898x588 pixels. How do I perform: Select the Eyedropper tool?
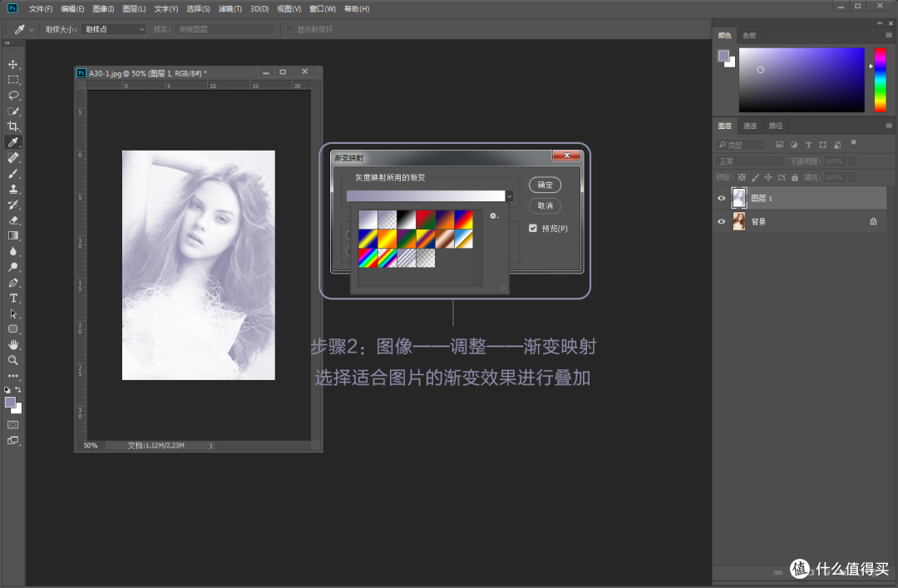12,142
